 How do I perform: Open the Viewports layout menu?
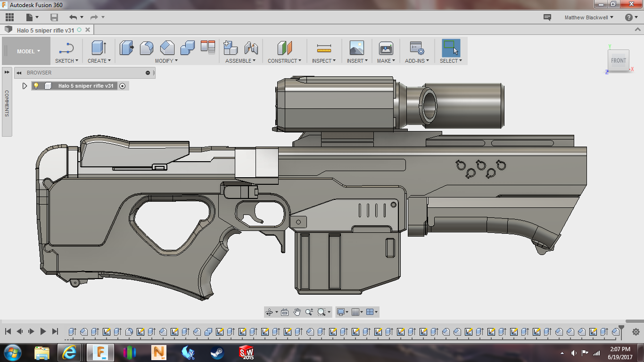[372, 312]
